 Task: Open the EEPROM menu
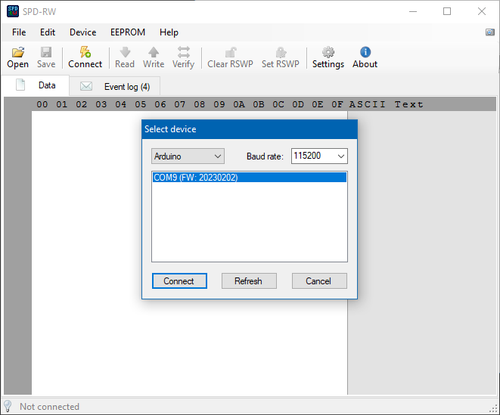tap(128, 32)
